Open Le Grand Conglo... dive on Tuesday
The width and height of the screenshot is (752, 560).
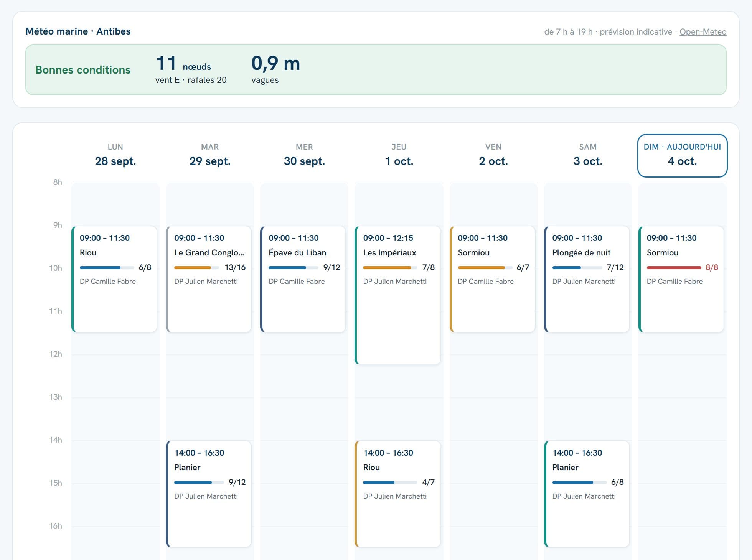209,279
